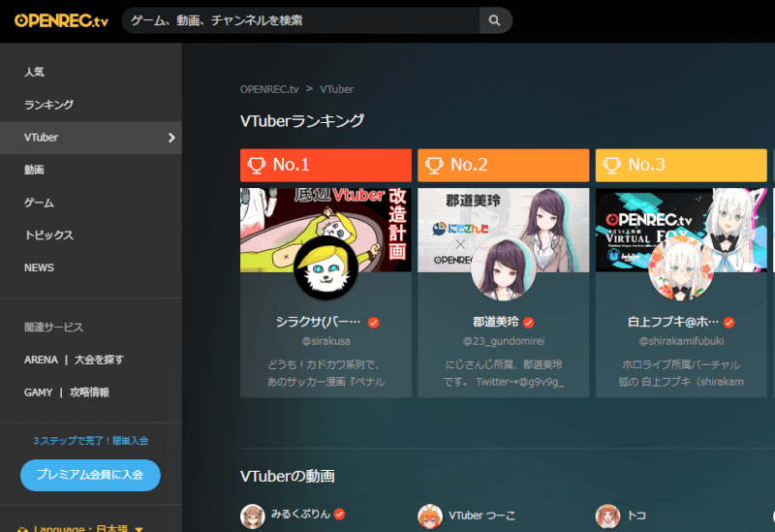Expand the VTuber chevron arrow
The height and width of the screenshot is (532, 775).
[x=171, y=138]
